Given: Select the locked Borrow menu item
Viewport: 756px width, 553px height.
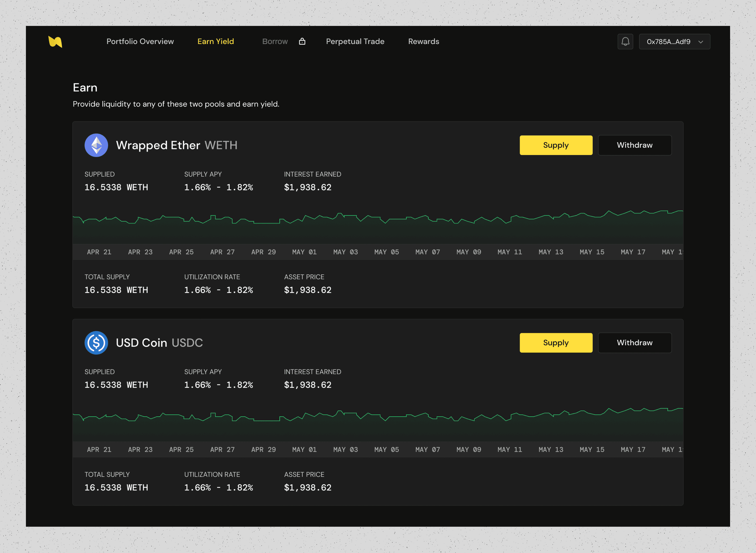Looking at the screenshot, I should click(275, 42).
